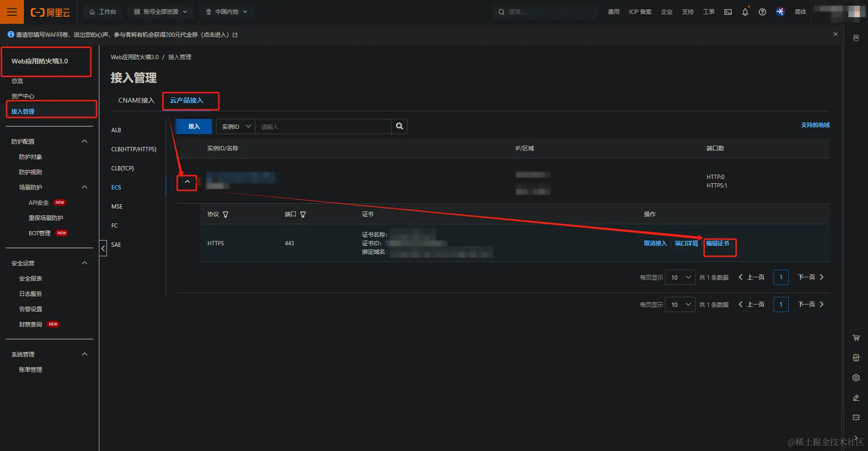Close the WAF survey banner
The height and width of the screenshot is (451, 868).
click(836, 34)
